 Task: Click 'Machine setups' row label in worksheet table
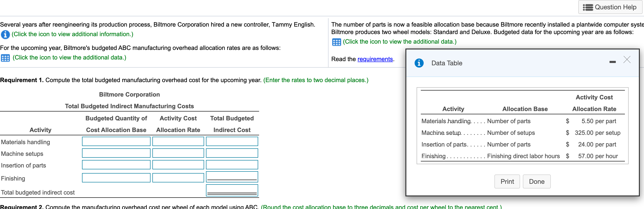(22, 154)
